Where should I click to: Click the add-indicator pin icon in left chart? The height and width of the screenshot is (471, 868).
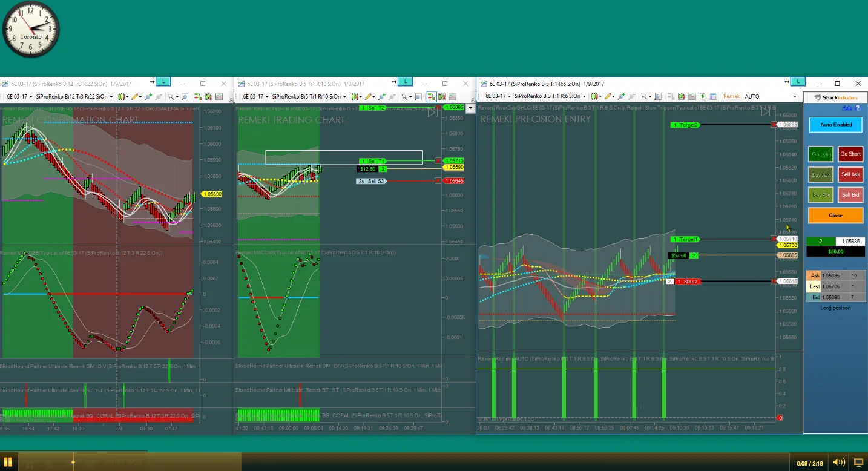point(148,96)
